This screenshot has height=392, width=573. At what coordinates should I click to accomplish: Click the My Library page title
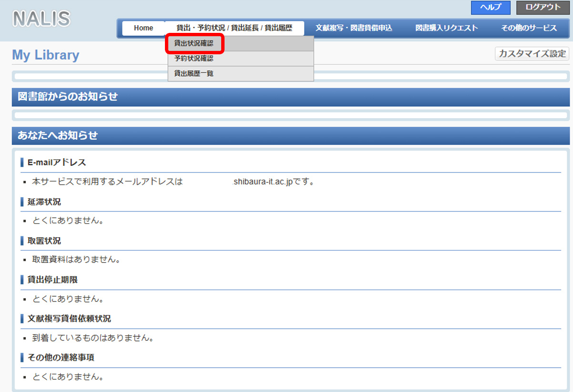(x=46, y=55)
